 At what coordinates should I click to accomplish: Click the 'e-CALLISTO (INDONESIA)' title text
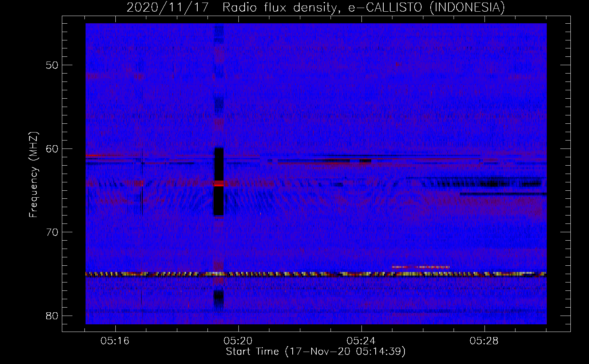tap(427, 7)
